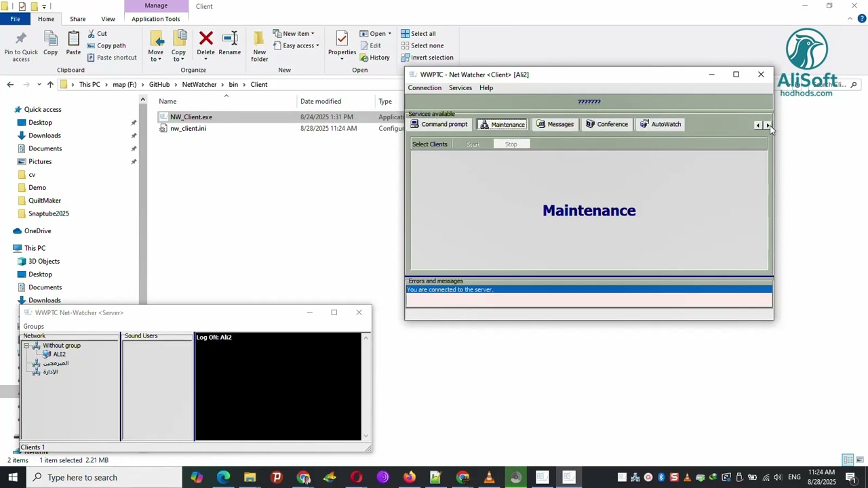
Task: Click Cut in the ribbon
Action: pyautogui.click(x=98, y=33)
